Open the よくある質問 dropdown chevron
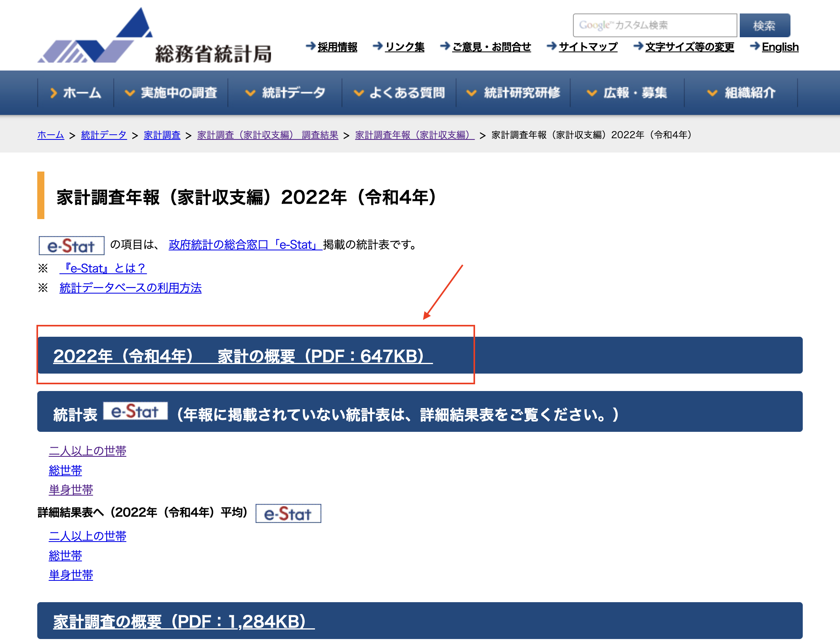This screenshot has height=641, width=840. click(359, 93)
